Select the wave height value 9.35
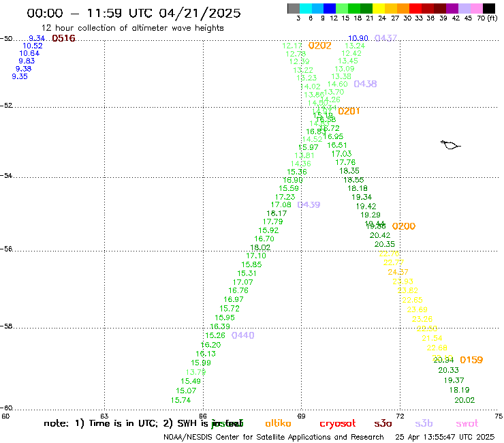Image resolution: width=504 pixels, height=443 pixels. [20, 76]
